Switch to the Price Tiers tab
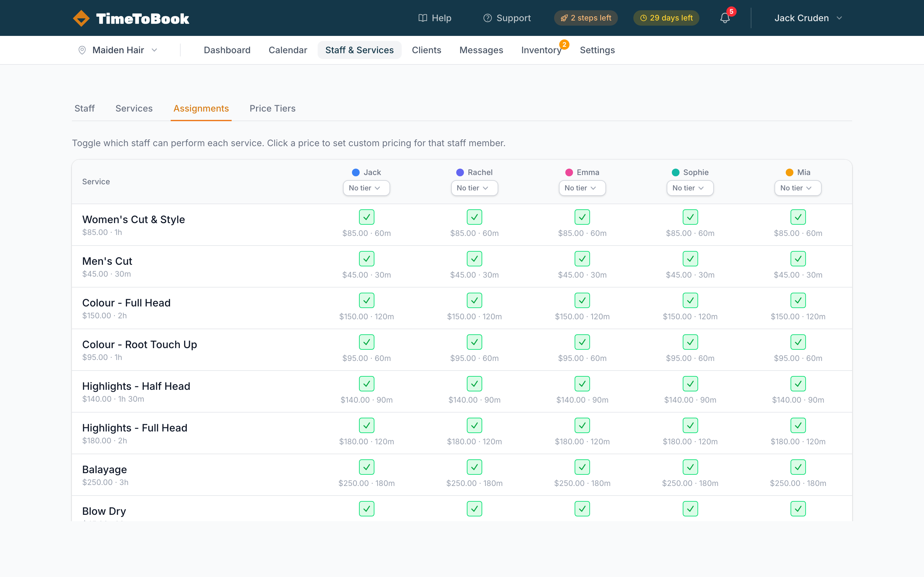924x577 pixels. coord(272,108)
